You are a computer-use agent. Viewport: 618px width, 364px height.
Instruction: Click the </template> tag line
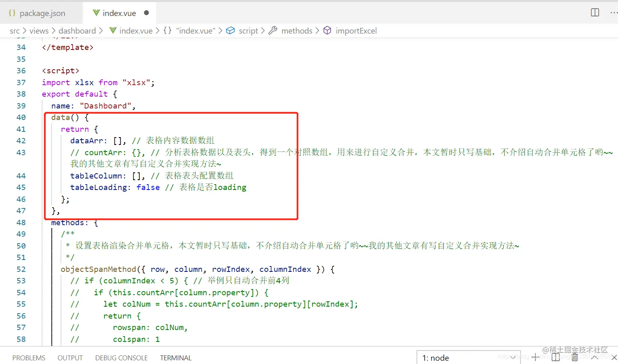[x=68, y=47]
